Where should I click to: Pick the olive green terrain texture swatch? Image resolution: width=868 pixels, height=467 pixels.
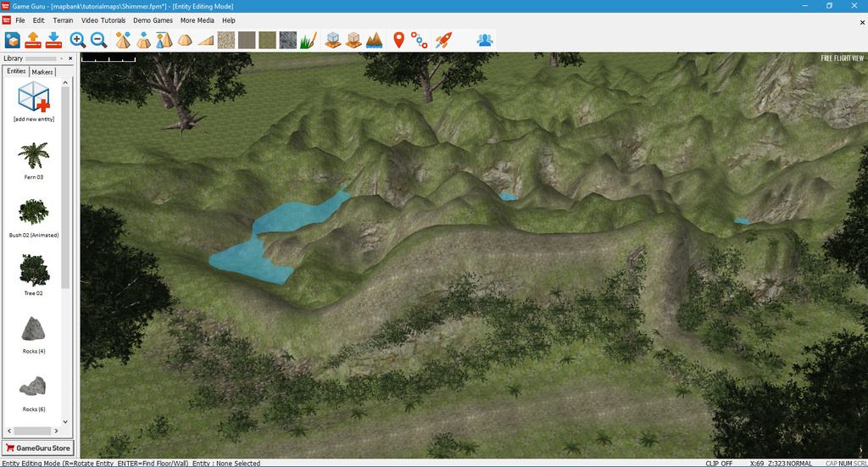click(x=267, y=40)
